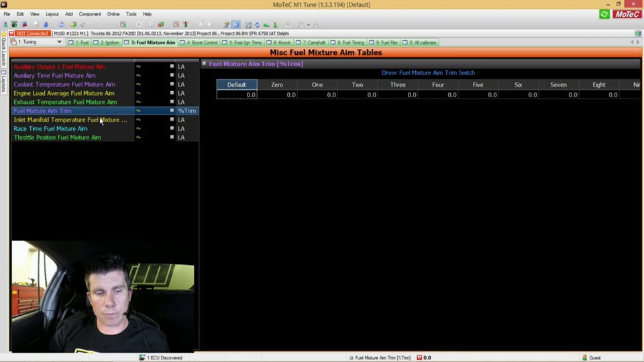Click the Guest user icon

coord(584,357)
